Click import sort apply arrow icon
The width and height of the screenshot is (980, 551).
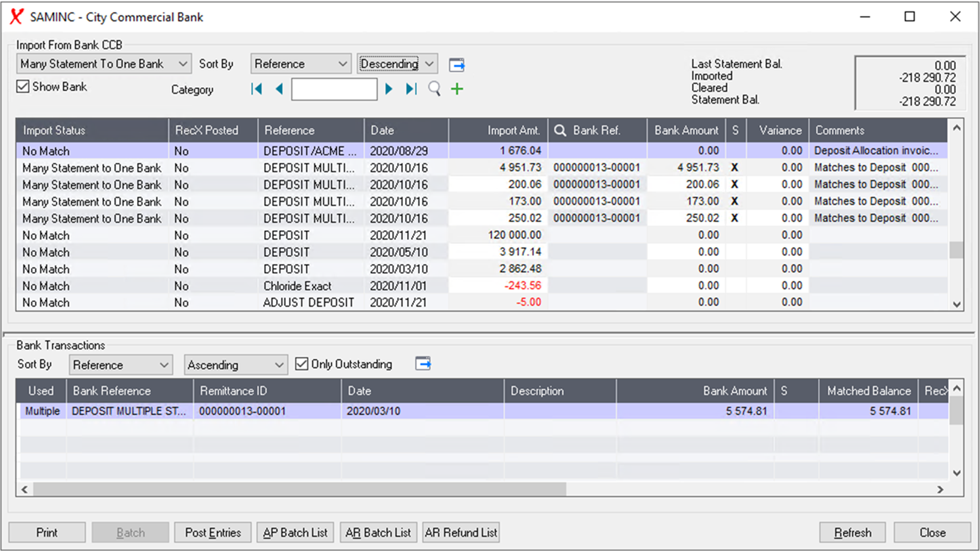(x=457, y=64)
